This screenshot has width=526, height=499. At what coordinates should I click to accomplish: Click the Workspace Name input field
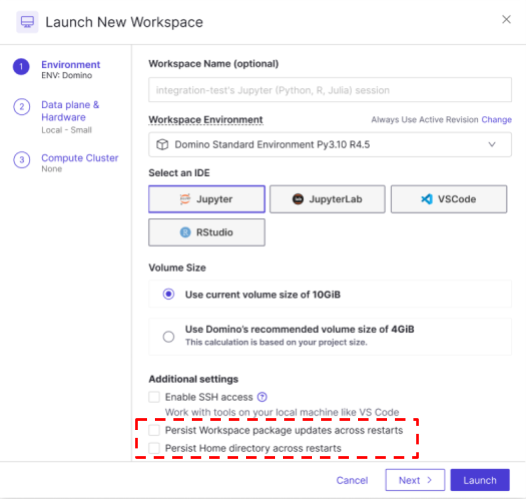click(x=330, y=90)
